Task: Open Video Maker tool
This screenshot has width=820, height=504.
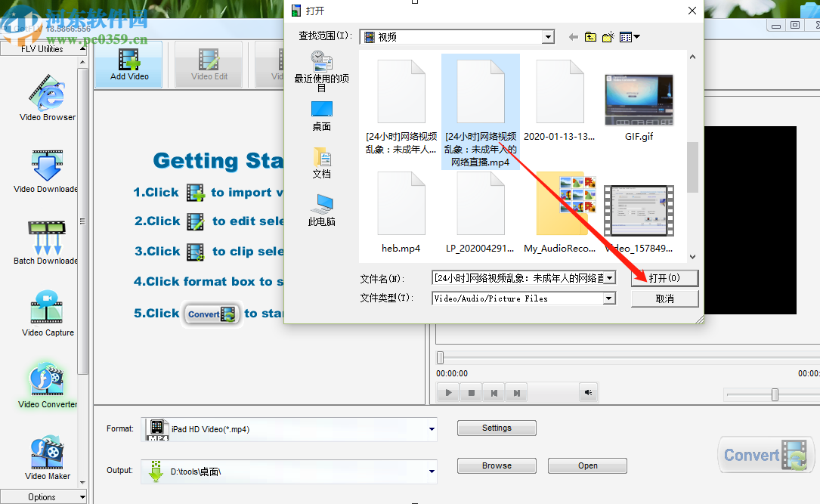Action: tap(47, 457)
